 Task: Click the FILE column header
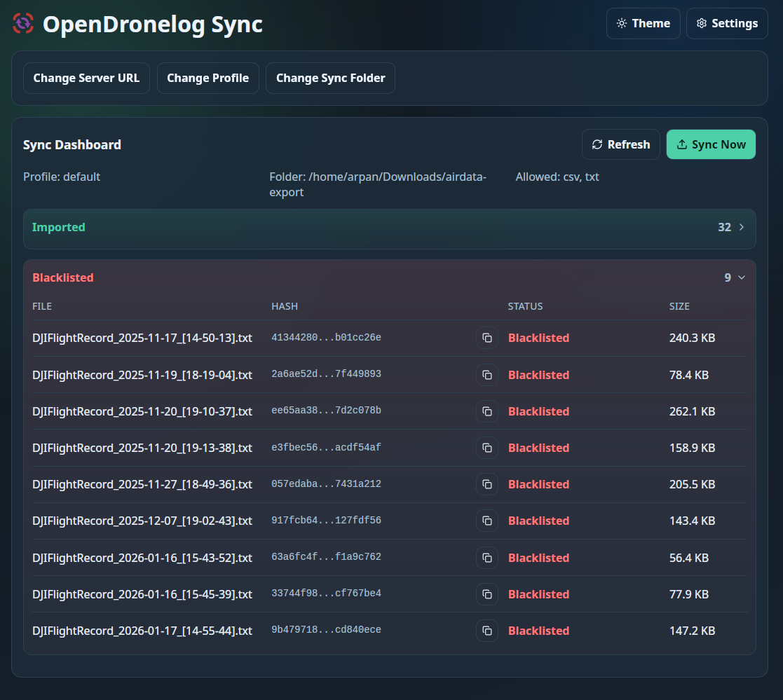42,306
